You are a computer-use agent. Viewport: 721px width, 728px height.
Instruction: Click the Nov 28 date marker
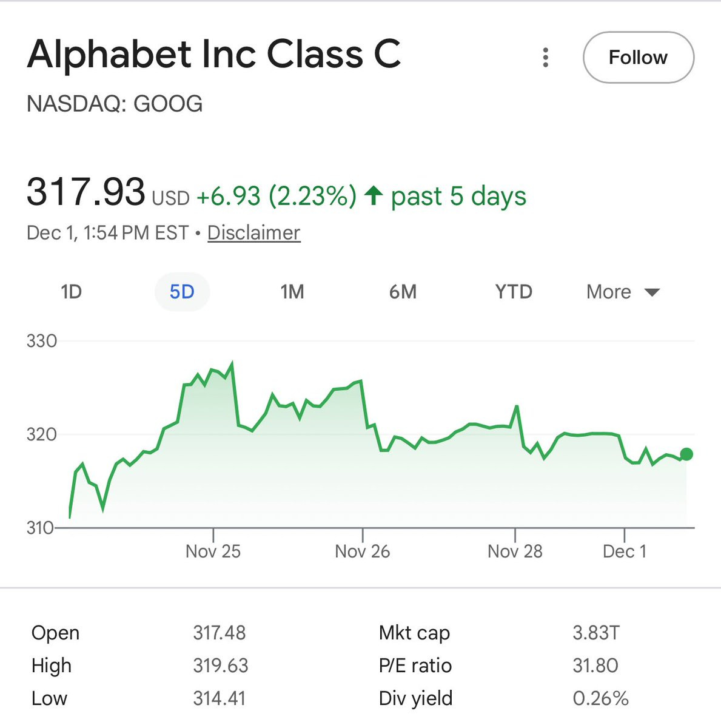(515, 551)
